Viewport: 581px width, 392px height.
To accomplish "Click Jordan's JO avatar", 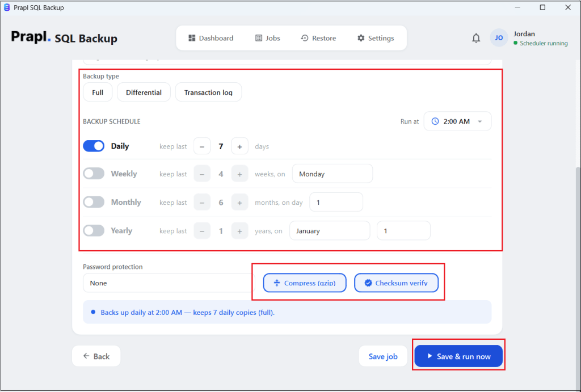I will pos(499,38).
